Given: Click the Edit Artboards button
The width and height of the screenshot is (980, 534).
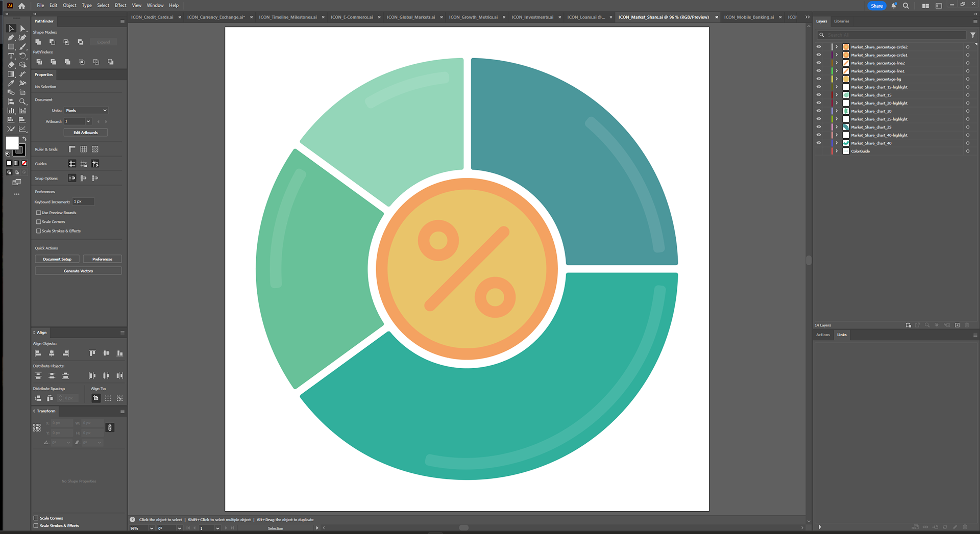Looking at the screenshot, I should tap(85, 133).
